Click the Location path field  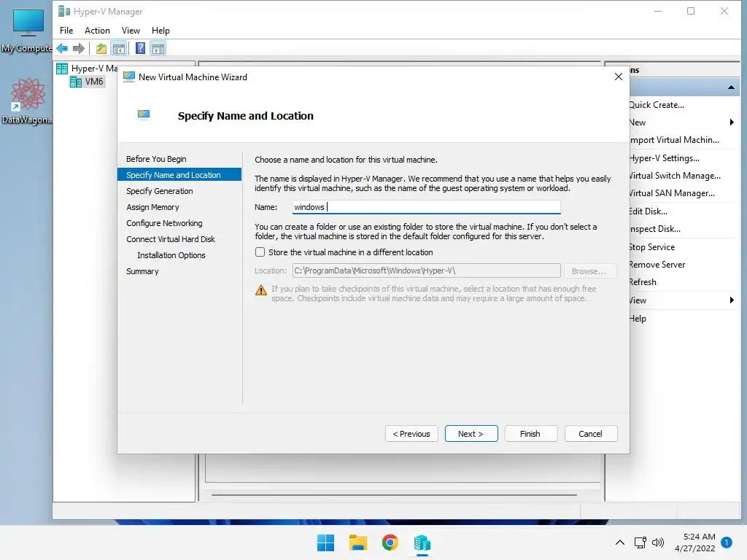click(x=426, y=271)
